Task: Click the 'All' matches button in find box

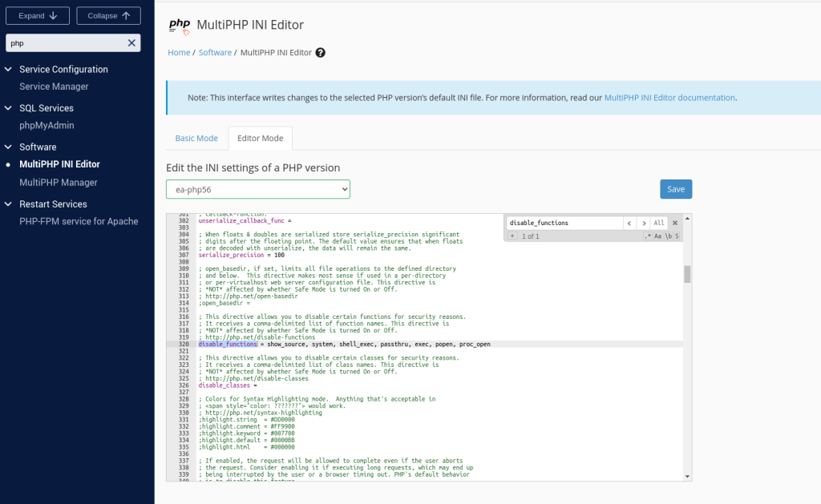Action: 658,223
